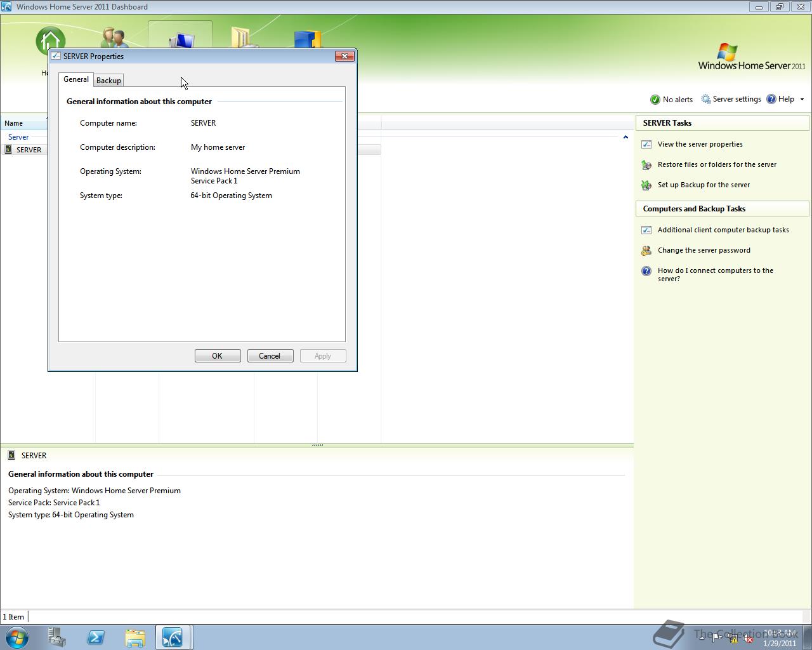Click the 64-bit Operating System value in dialog

[x=232, y=196]
